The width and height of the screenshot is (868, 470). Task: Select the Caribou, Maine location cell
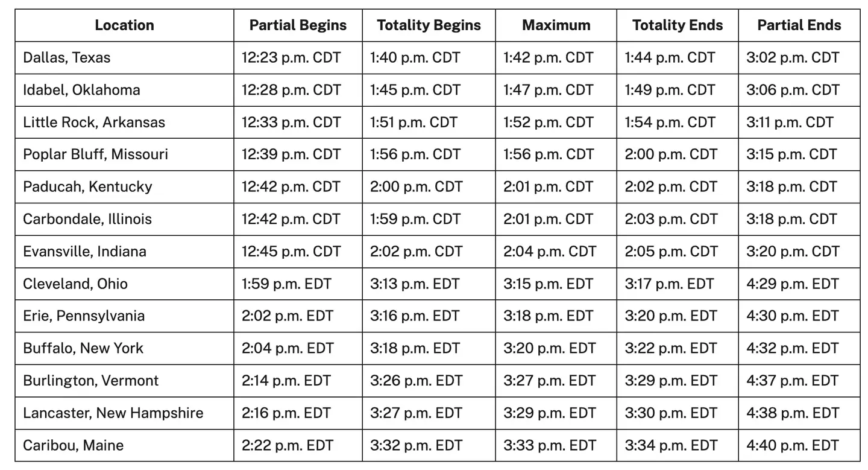tap(73, 445)
